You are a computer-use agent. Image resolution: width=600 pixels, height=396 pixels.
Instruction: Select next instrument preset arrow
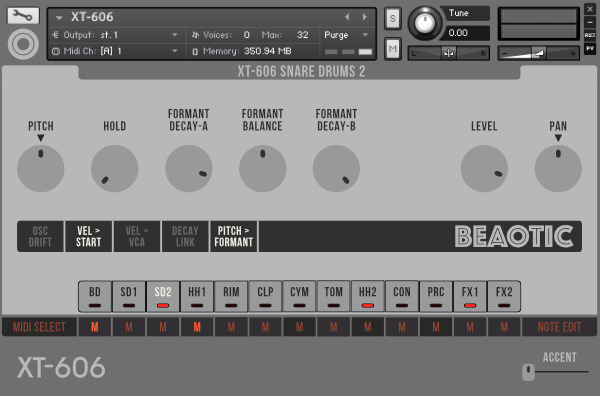[x=365, y=17]
